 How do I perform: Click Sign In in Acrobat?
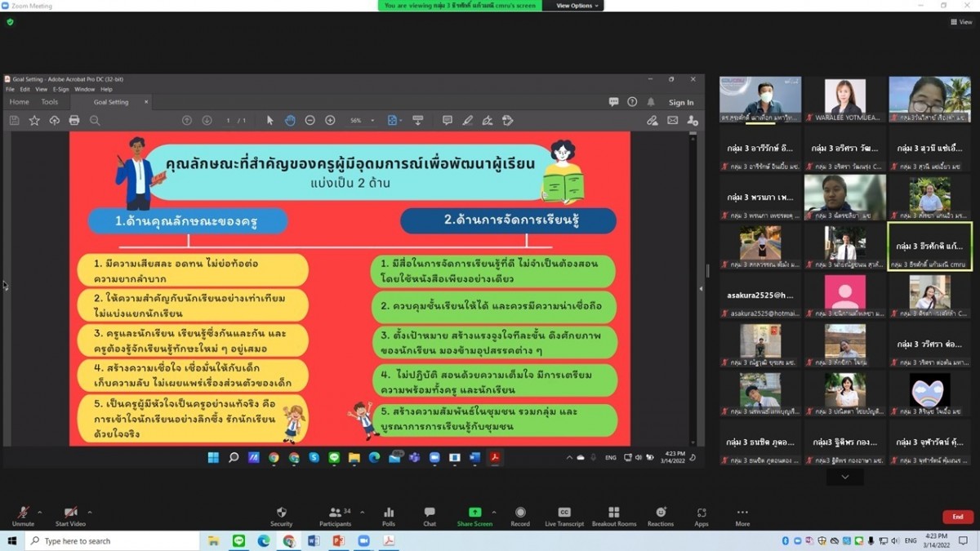click(680, 103)
